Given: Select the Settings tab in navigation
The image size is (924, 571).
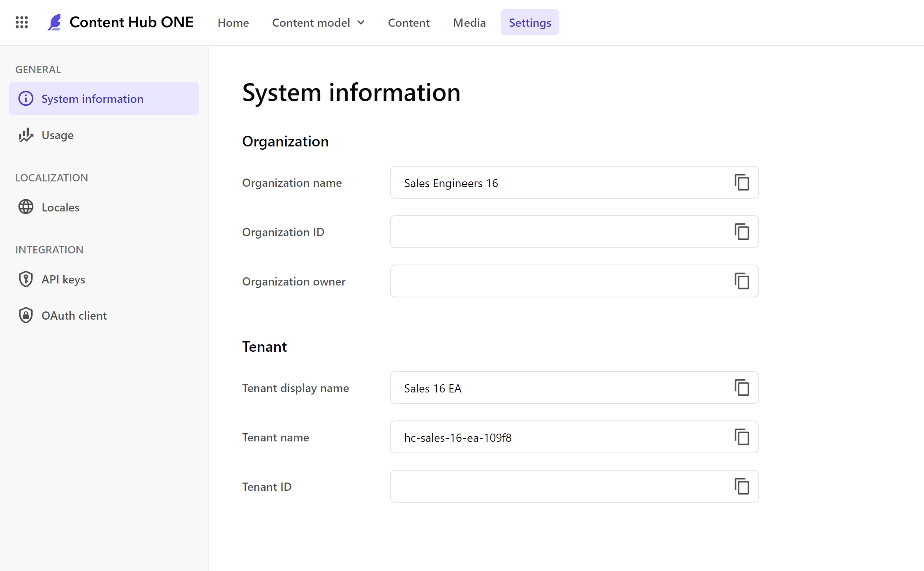Looking at the screenshot, I should coord(530,23).
